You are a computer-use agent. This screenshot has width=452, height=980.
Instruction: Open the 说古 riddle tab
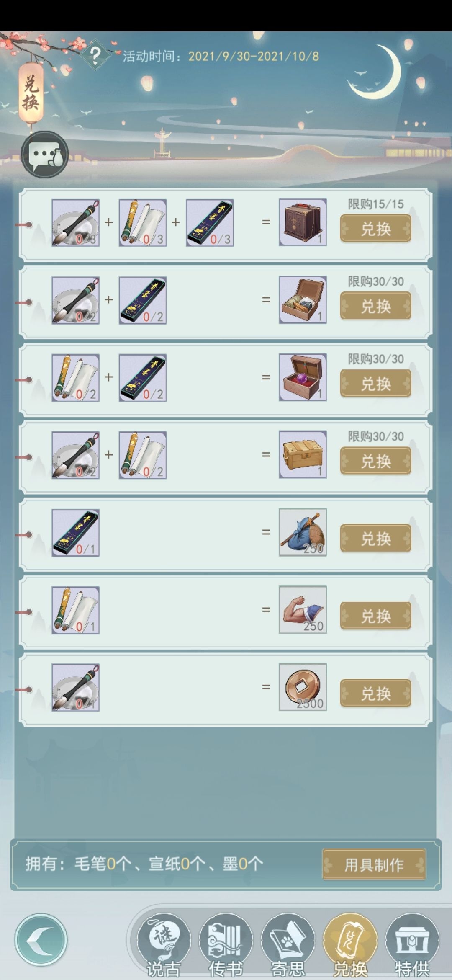tap(164, 944)
